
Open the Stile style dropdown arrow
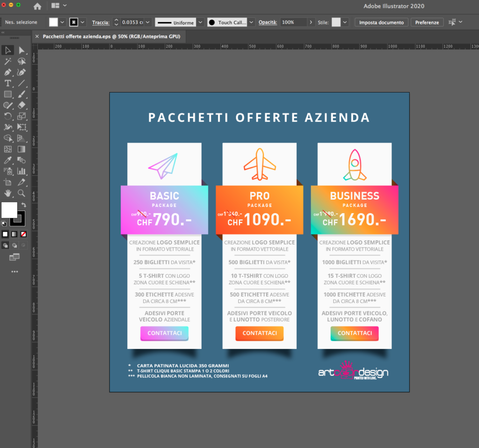(x=345, y=22)
